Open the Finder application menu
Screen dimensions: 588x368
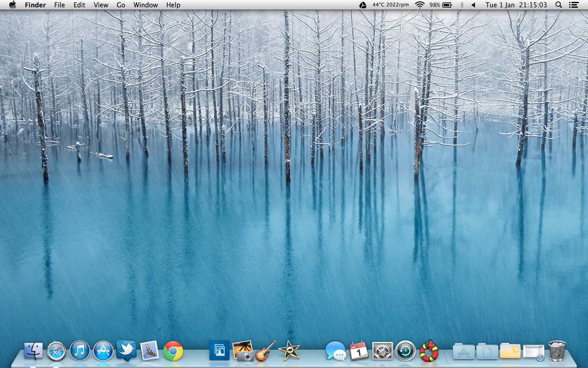coord(35,5)
